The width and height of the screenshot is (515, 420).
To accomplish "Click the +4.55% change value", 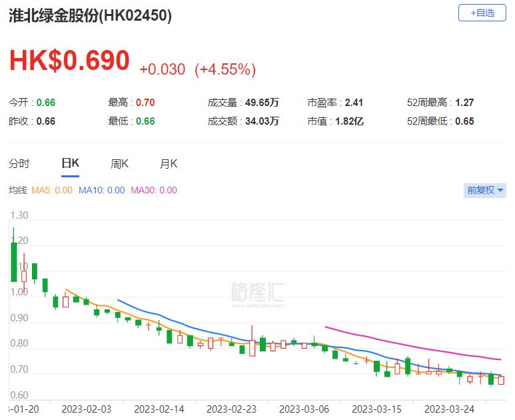I will tap(225, 69).
